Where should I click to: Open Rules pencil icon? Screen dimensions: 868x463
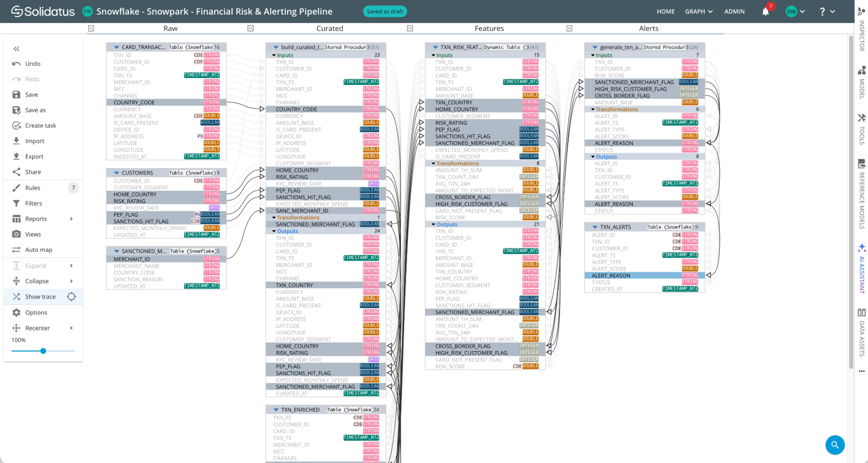16,188
